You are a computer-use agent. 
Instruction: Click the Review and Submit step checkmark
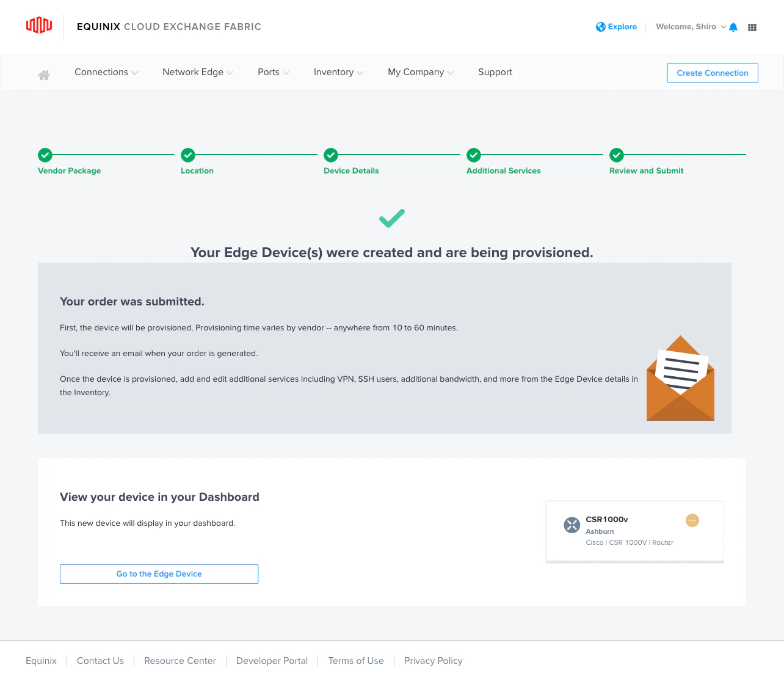(x=617, y=155)
